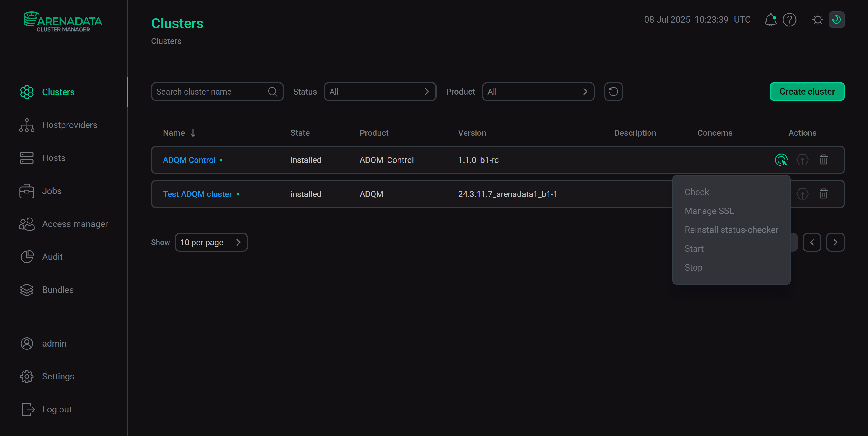The image size is (868, 436).
Task: Change the 10 per page selector
Action: (211, 242)
